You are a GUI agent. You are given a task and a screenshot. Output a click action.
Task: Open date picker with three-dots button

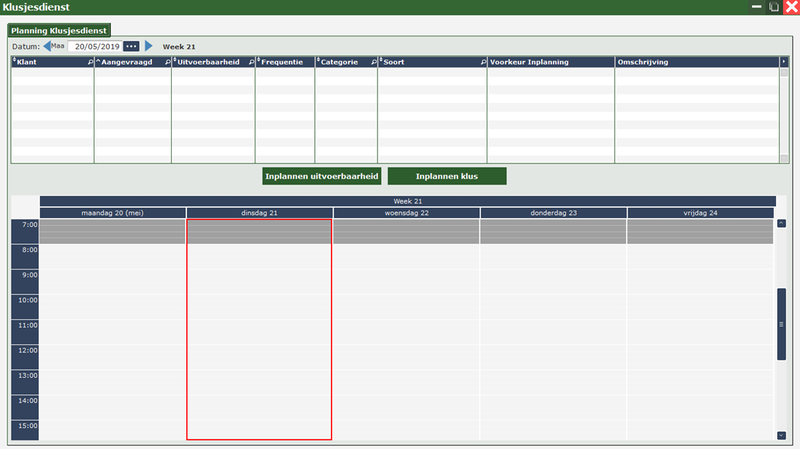pos(131,46)
